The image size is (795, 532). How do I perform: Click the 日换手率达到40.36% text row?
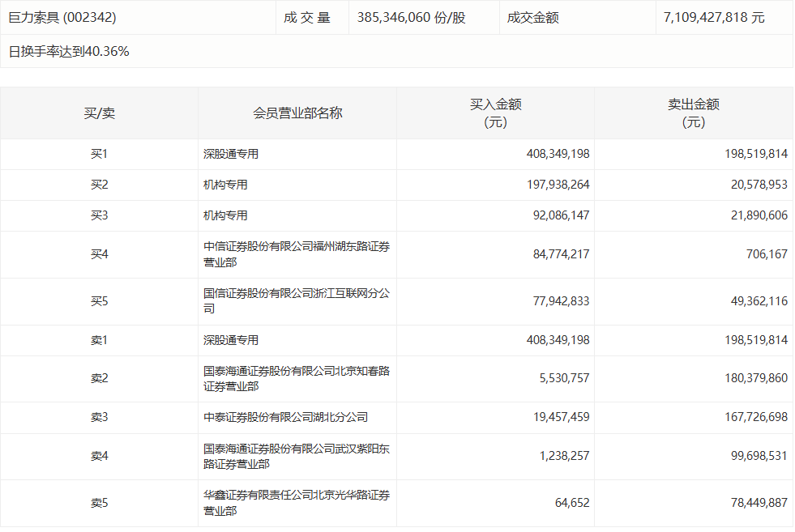[x=69, y=52]
